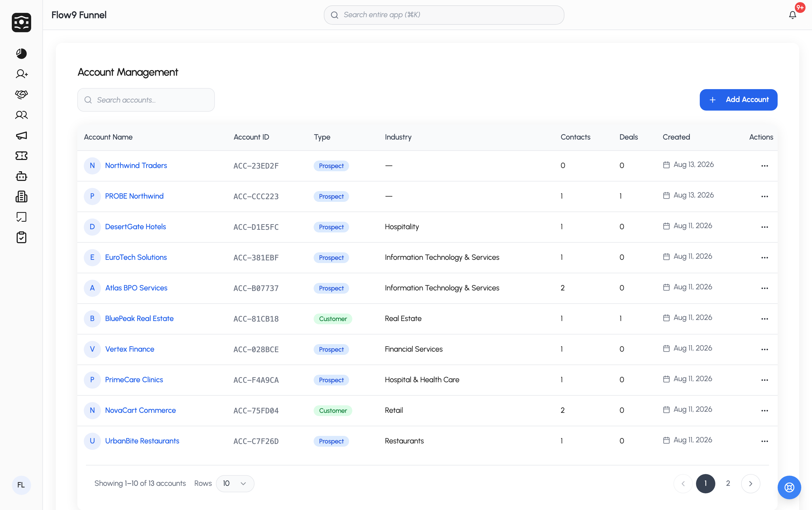Image resolution: width=812 pixels, height=510 pixels.
Task: Open the robot bot sidebar icon
Action: [x=21, y=176]
